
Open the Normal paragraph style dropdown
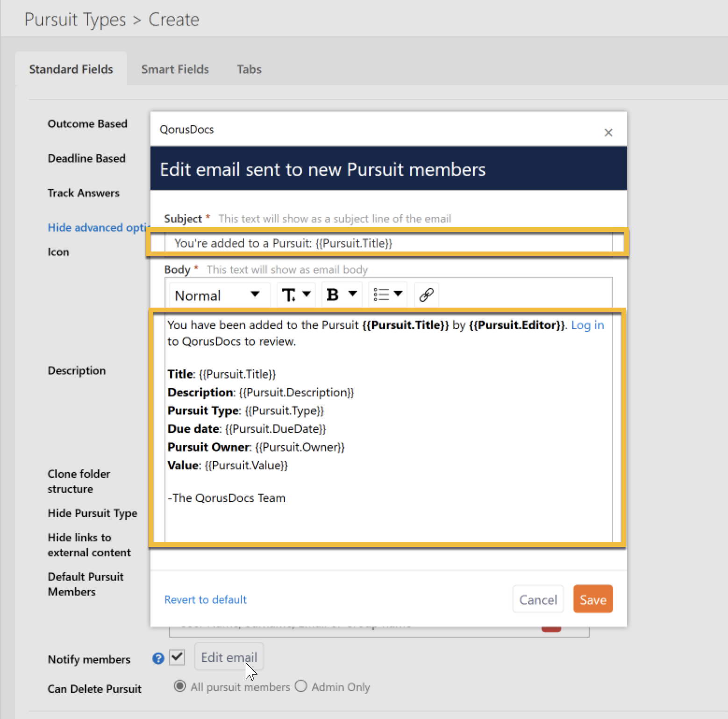click(x=217, y=295)
